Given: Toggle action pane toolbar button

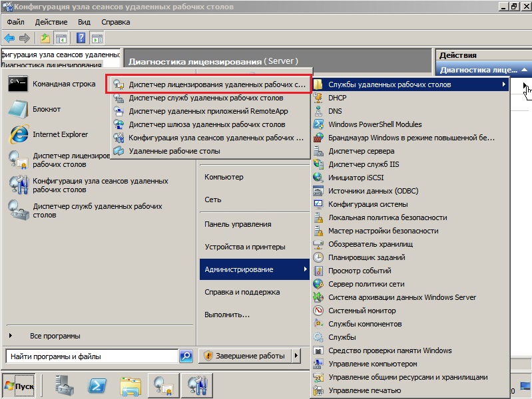Looking at the screenshot, I should pos(97,39).
